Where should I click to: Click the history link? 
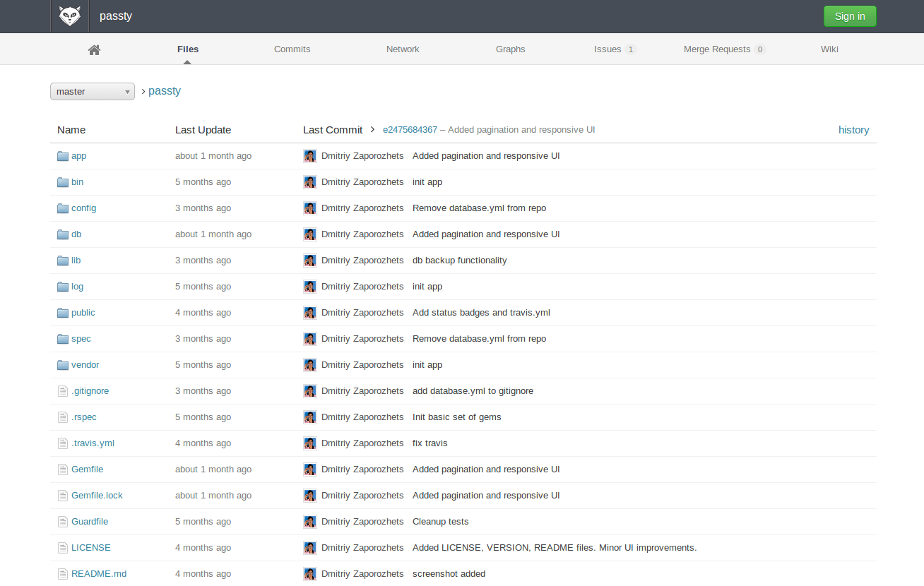pyautogui.click(x=853, y=130)
